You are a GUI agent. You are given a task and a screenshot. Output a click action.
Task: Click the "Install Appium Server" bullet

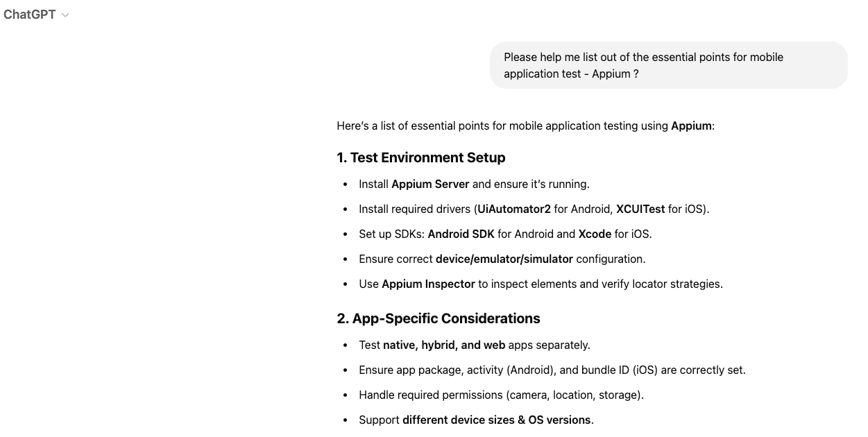point(474,184)
